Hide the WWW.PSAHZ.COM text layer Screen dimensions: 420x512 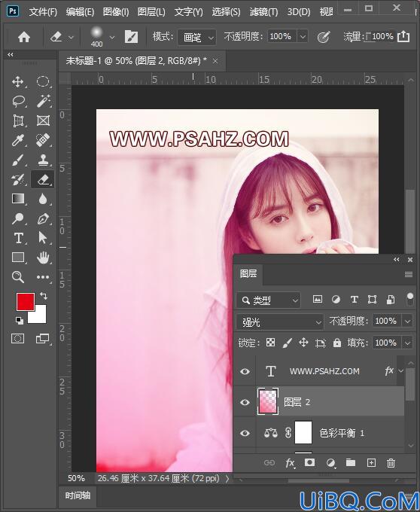(245, 372)
